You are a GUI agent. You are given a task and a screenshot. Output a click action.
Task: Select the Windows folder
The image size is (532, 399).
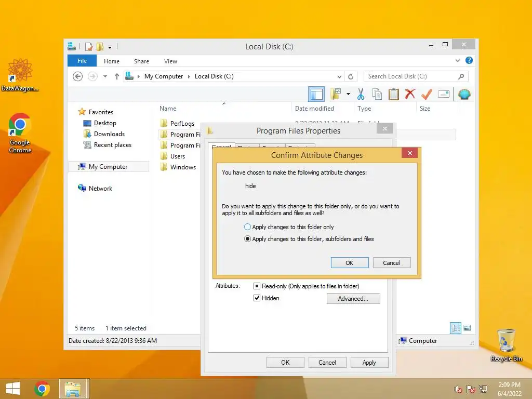click(x=183, y=167)
